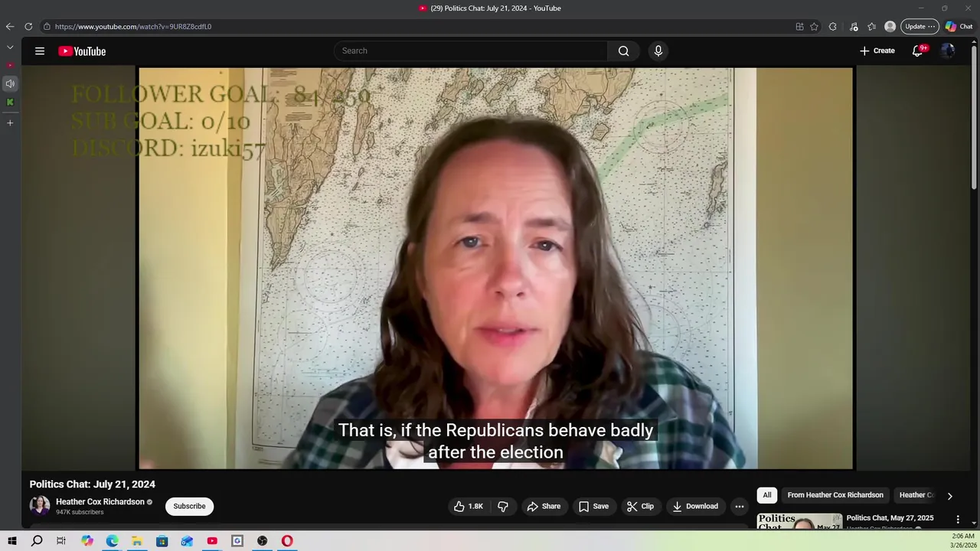Open the browser Extensions puzzle icon
Viewport: 980px width, 551px height.
pos(833,26)
